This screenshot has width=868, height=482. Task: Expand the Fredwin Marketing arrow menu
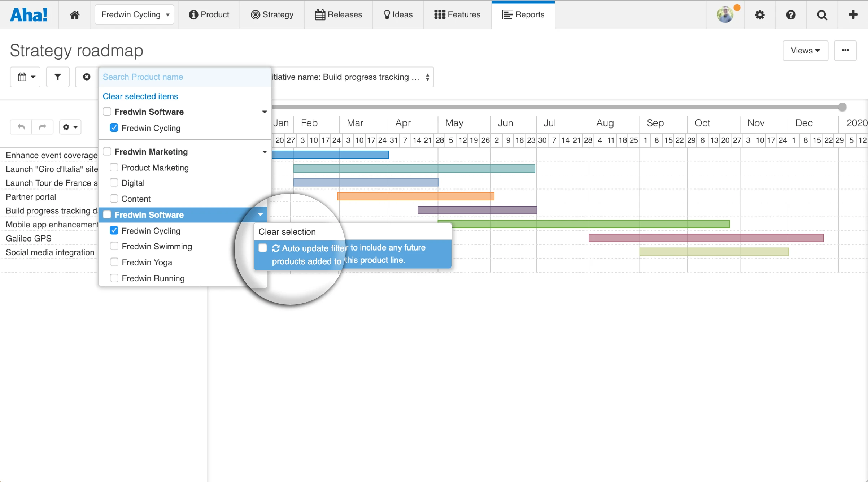coord(265,152)
